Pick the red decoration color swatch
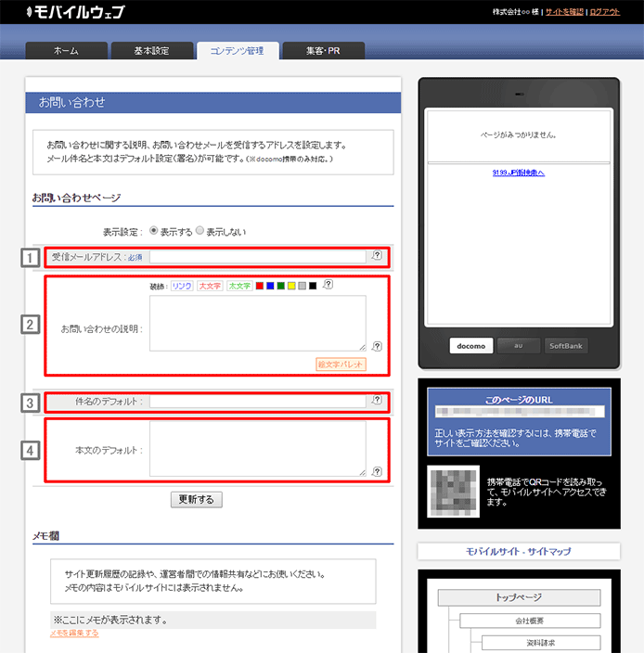Viewport: 644px width, 653px height. pos(260,287)
